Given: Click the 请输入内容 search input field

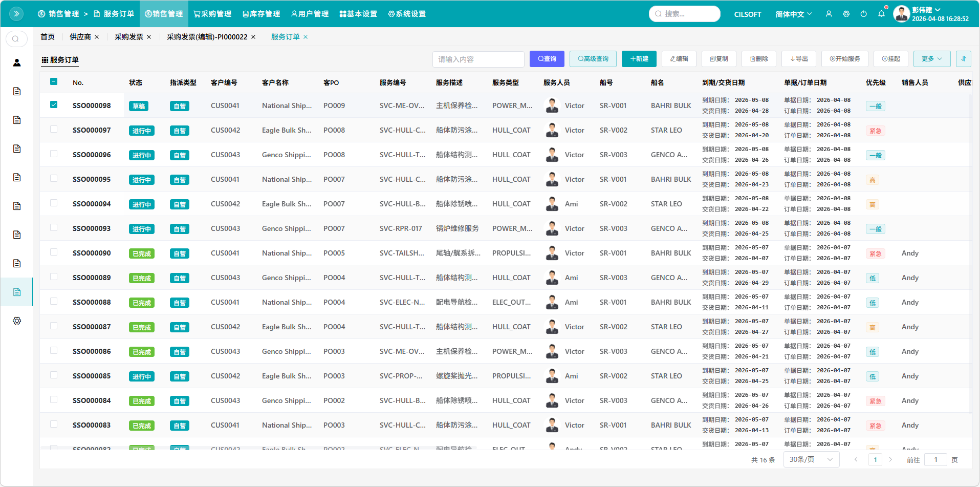Looking at the screenshot, I should (478, 59).
